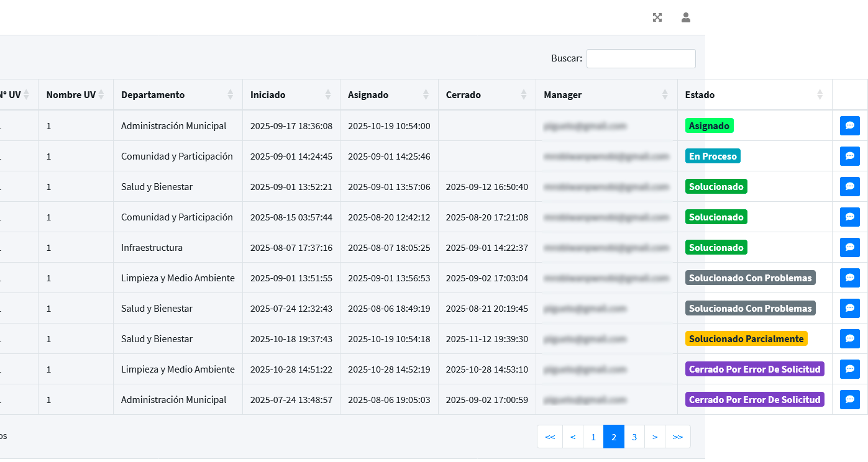Open chat for the Asignado status row
This screenshot has width=868, height=462.
coord(849,125)
